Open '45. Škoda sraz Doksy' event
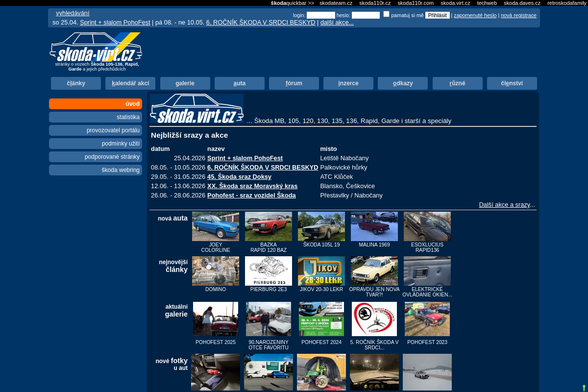This screenshot has height=392, width=588. 239,177
